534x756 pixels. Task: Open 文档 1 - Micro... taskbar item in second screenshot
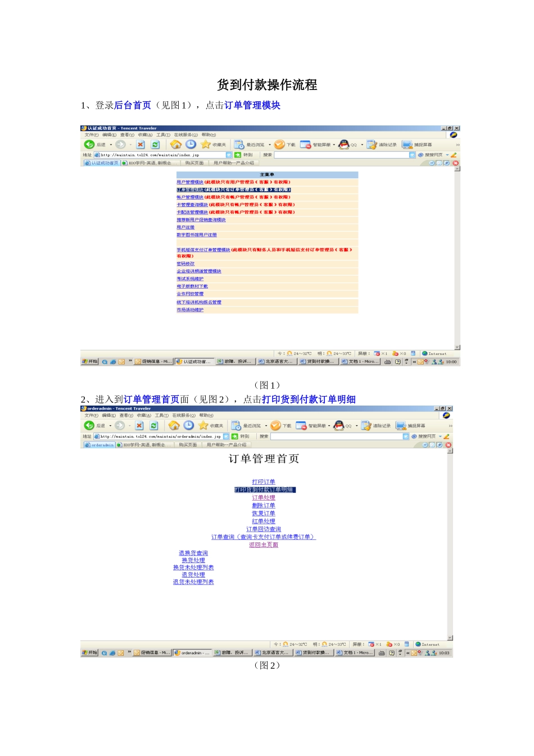[354, 653]
